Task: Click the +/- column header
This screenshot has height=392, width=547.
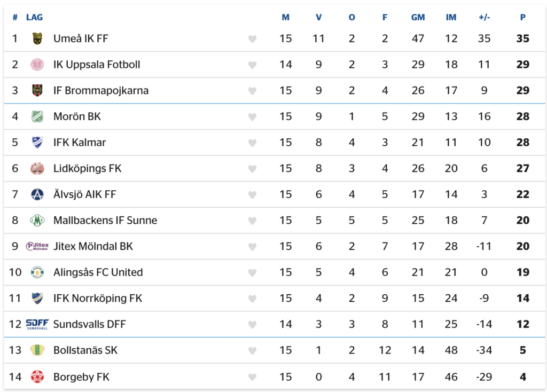Action: [484, 17]
